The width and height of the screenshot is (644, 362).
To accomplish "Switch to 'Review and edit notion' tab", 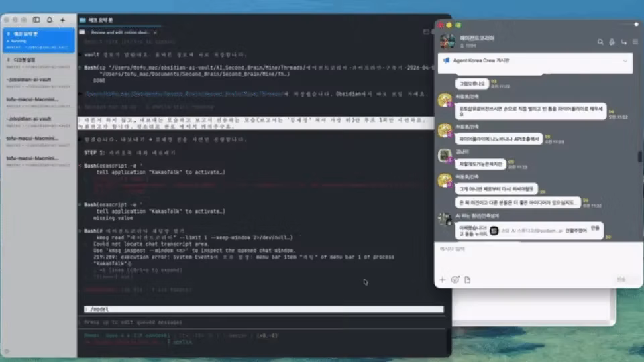I will pos(119,32).
